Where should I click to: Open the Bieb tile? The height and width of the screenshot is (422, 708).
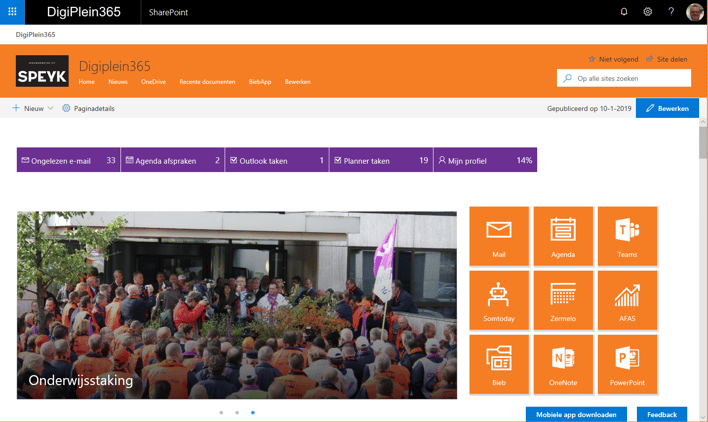499,364
